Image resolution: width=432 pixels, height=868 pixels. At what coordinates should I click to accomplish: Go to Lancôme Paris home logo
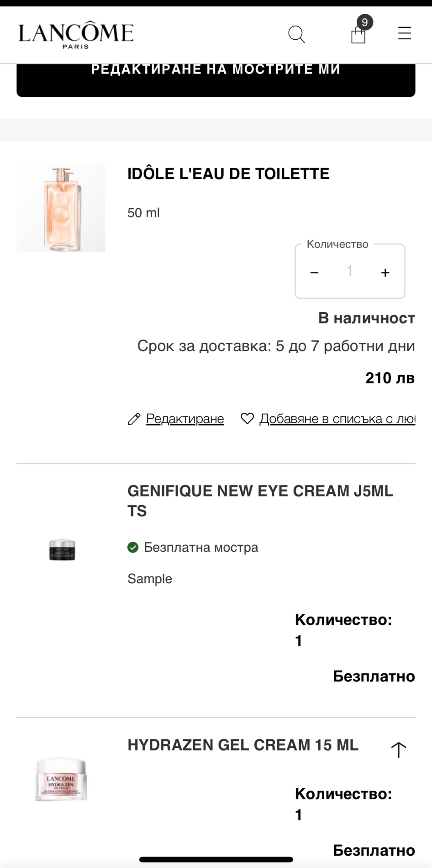point(76,34)
